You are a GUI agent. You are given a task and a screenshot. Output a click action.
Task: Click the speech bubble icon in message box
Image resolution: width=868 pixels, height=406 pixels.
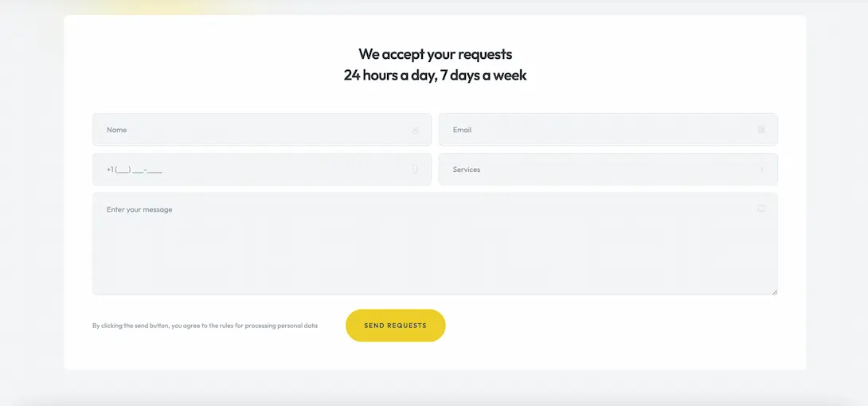click(761, 209)
